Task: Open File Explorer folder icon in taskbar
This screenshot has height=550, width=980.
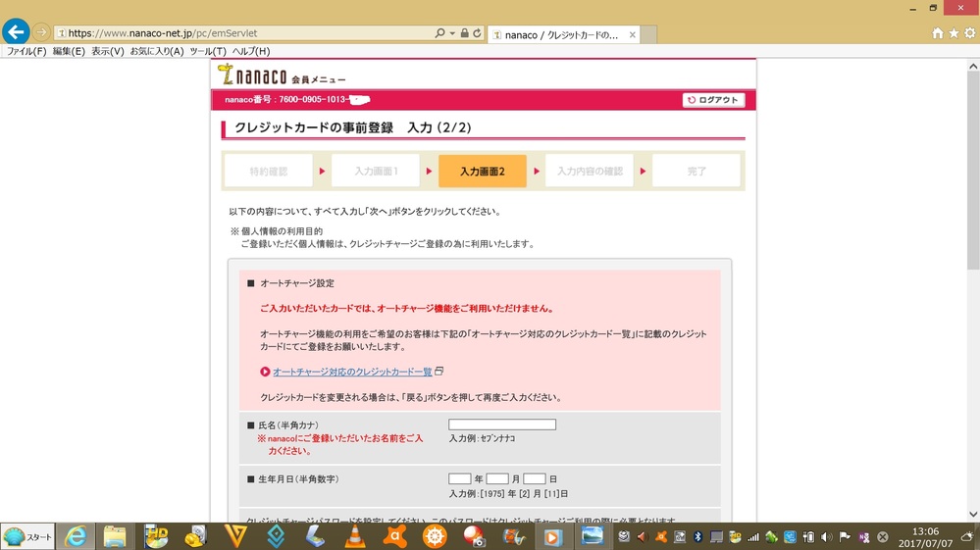Action: (115, 537)
